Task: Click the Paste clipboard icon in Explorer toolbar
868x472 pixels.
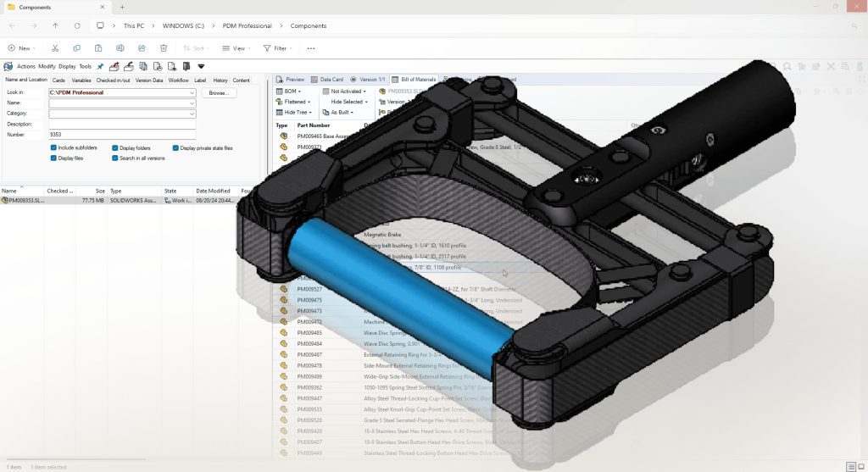Action: click(x=98, y=48)
